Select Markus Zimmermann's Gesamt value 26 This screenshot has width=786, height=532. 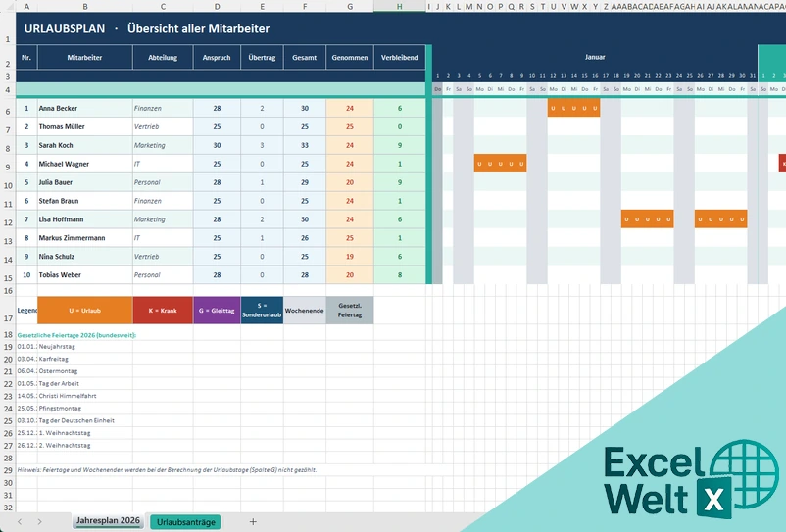[305, 238]
